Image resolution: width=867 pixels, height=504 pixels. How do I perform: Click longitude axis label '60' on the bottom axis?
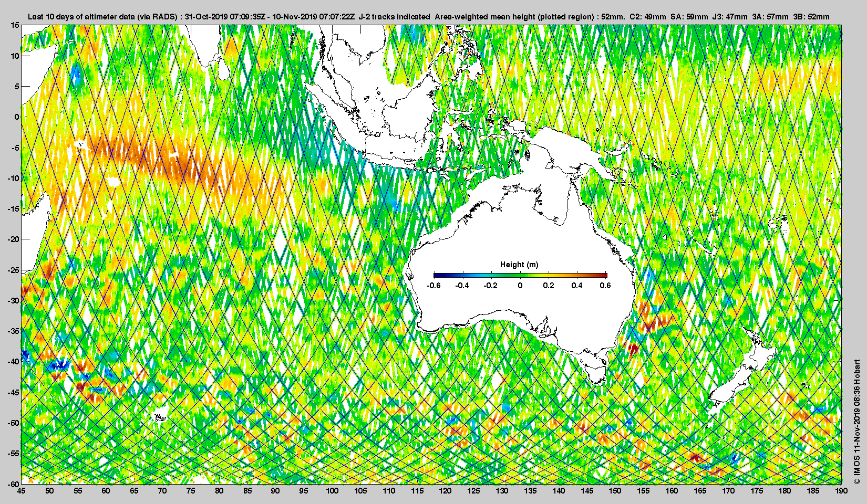click(106, 491)
